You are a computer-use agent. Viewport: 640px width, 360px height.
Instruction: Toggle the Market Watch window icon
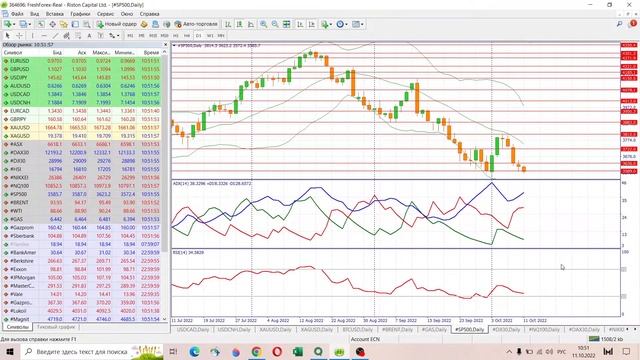41,24
